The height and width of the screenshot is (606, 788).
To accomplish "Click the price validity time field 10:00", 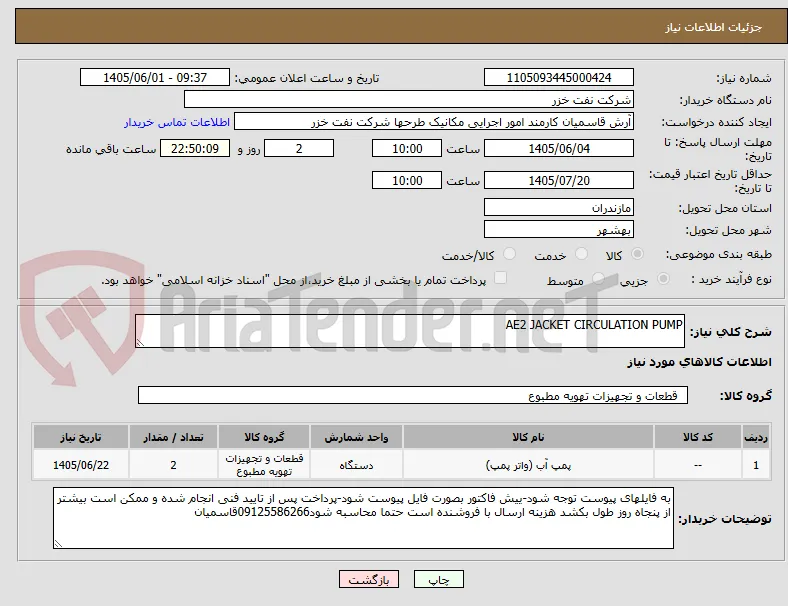I will coord(407,180).
